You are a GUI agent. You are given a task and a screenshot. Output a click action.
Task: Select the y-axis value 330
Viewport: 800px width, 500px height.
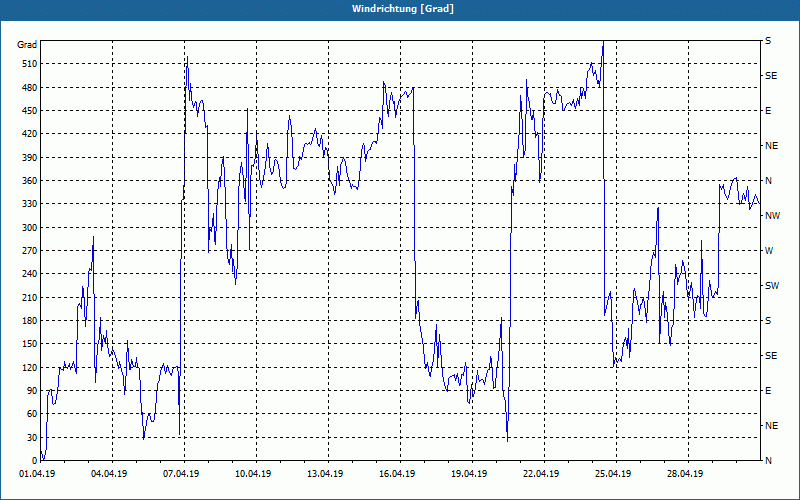(x=30, y=204)
